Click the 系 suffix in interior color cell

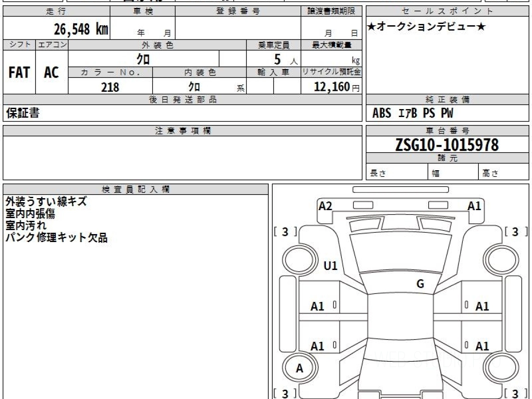241,88
